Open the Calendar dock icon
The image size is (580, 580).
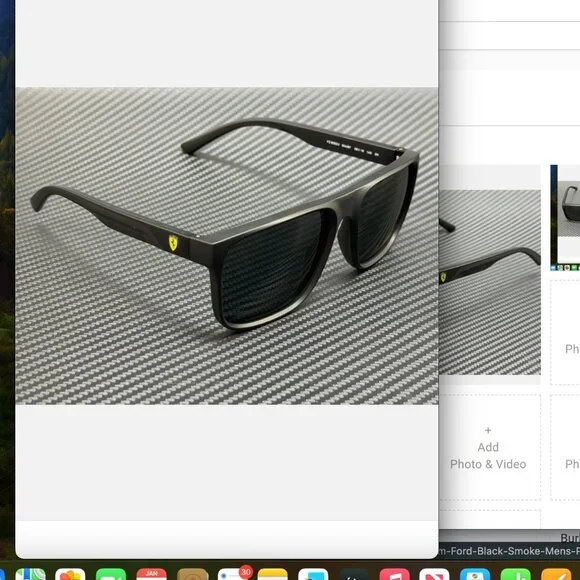[152, 574]
